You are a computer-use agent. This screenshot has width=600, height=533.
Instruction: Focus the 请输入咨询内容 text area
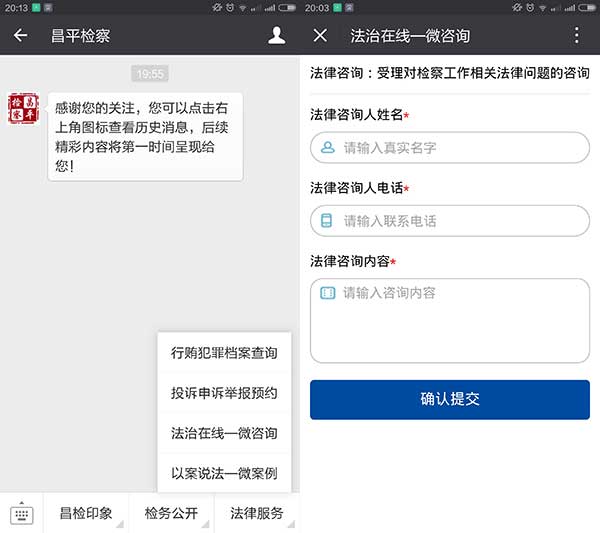pyautogui.click(x=450, y=321)
